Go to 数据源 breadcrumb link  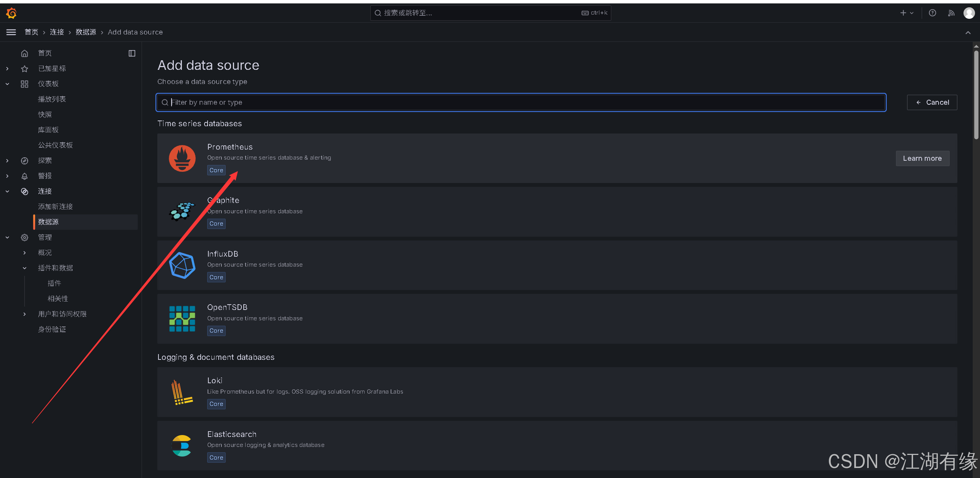[86, 32]
